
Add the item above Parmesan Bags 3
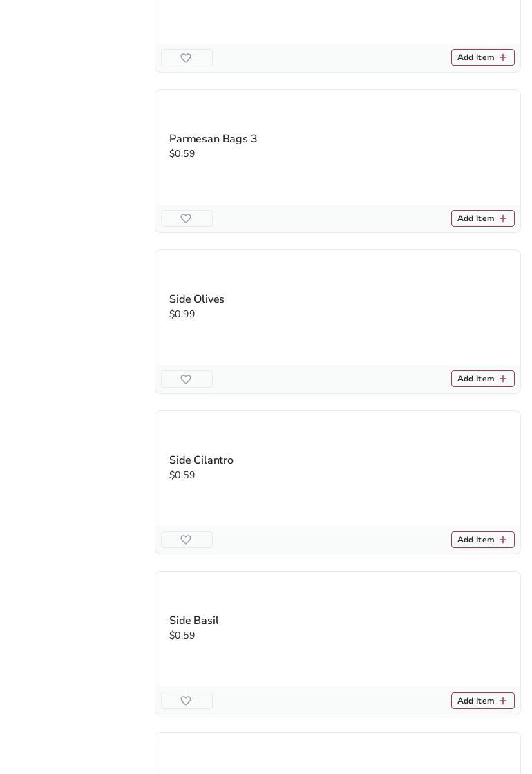(x=482, y=58)
